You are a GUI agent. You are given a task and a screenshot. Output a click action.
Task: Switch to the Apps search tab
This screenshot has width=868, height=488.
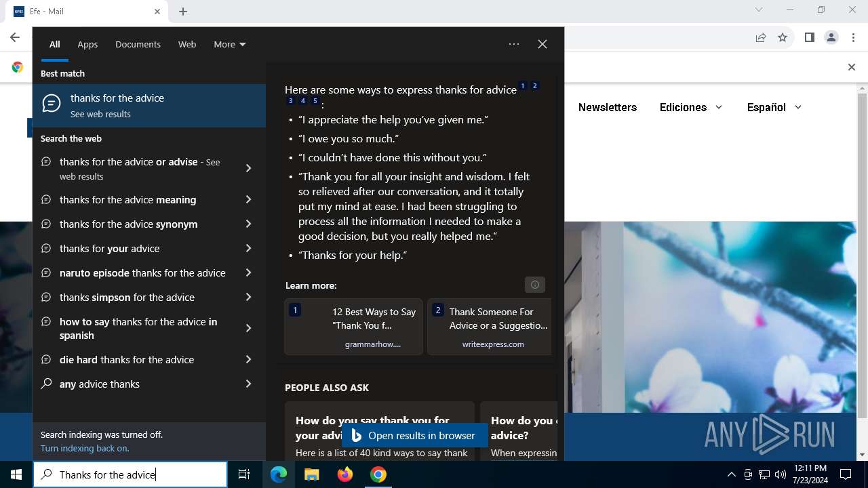tap(87, 44)
